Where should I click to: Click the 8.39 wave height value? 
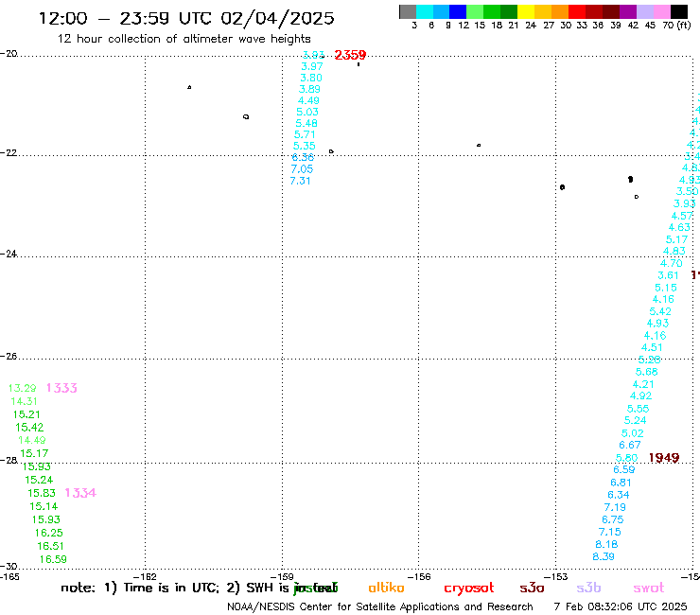click(604, 556)
